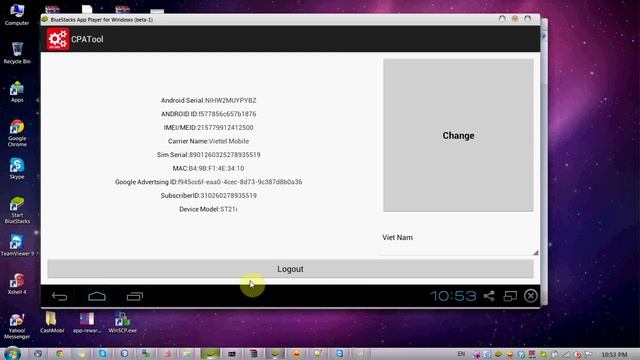Click the large Change button
Screen dimensions: 640x360
[x=458, y=135]
